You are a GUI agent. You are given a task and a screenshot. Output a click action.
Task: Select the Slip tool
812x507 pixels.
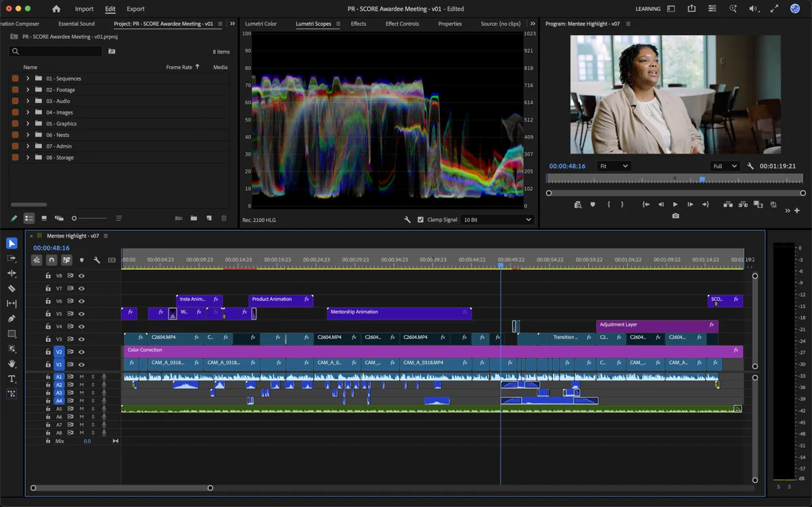tap(12, 304)
